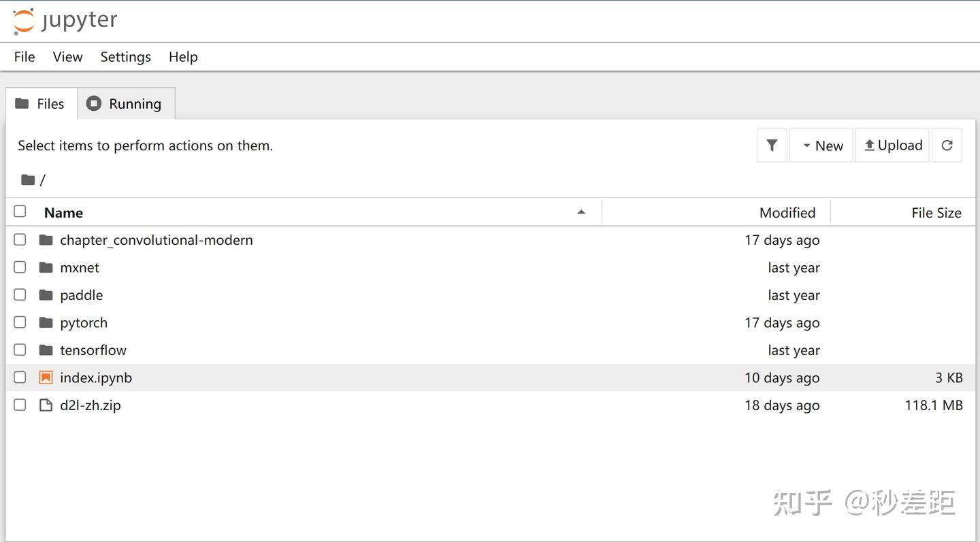Check the box beside the paddle folder

coord(20,294)
